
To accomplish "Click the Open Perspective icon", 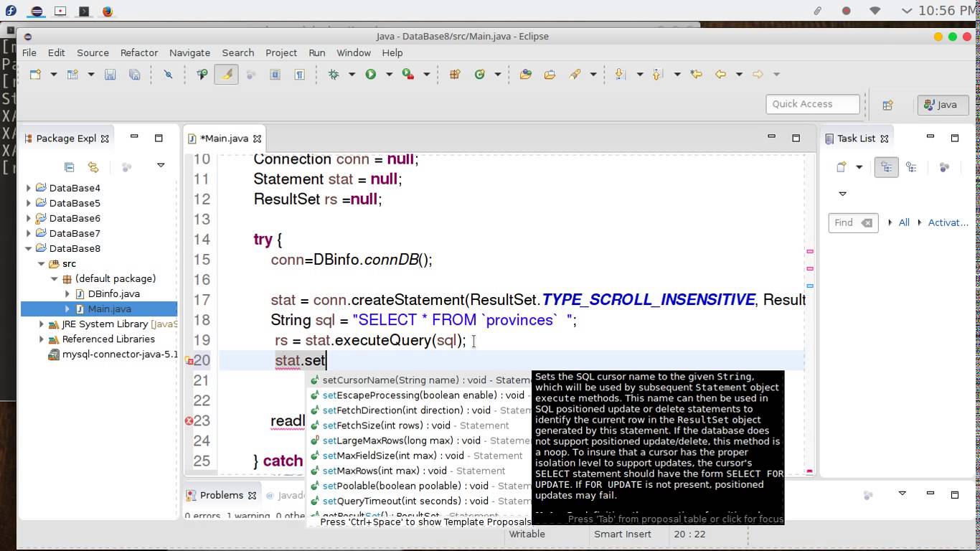I will coord(887,105).
